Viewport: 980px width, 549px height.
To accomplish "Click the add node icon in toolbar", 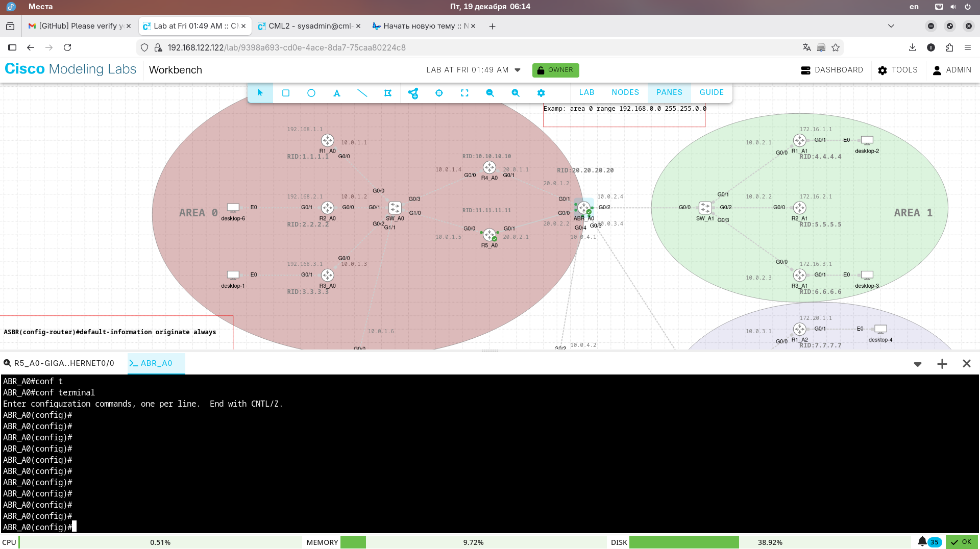I will [x=413, y=93].
